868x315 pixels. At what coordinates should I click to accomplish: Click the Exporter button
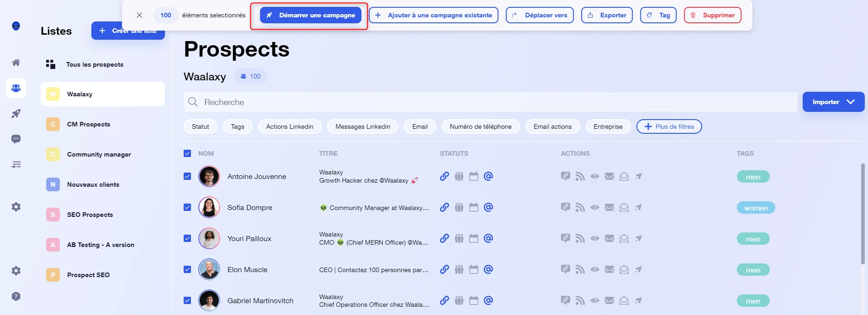point(607,15)
